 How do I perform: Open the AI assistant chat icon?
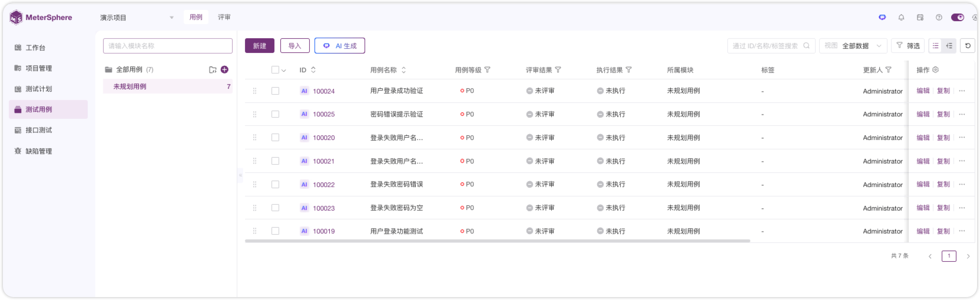[x=882, y=18]
